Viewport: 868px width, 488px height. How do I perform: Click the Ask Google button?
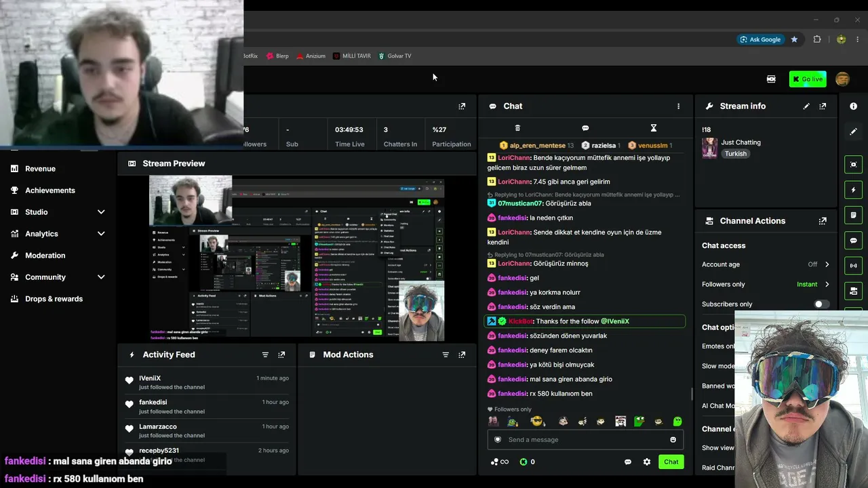point(760,39)
